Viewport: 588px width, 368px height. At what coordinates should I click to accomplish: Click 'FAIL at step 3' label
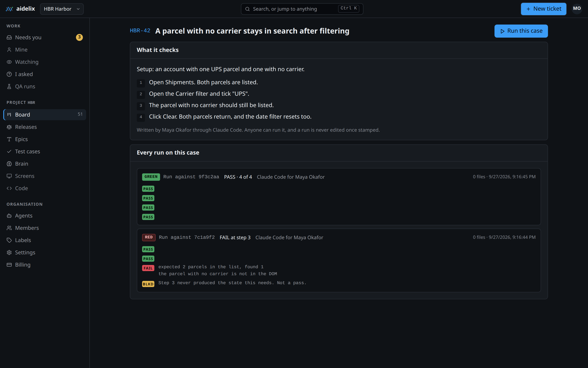[235, 238]
